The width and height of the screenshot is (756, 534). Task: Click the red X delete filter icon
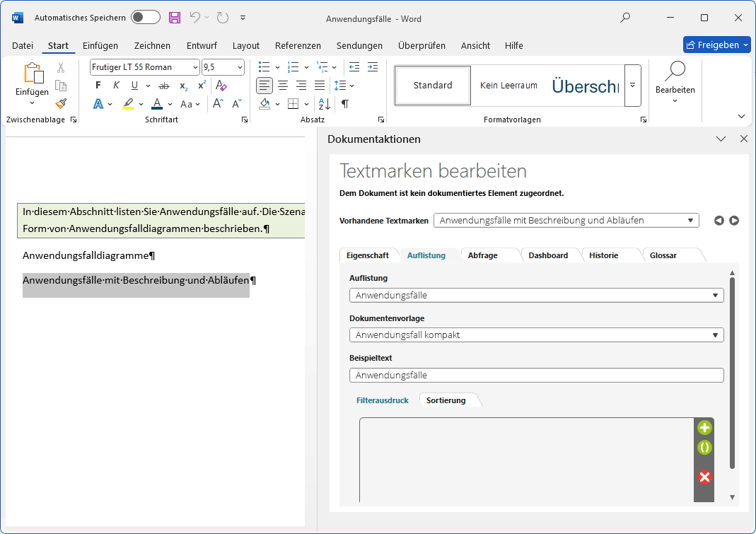(x=704, y=477)
